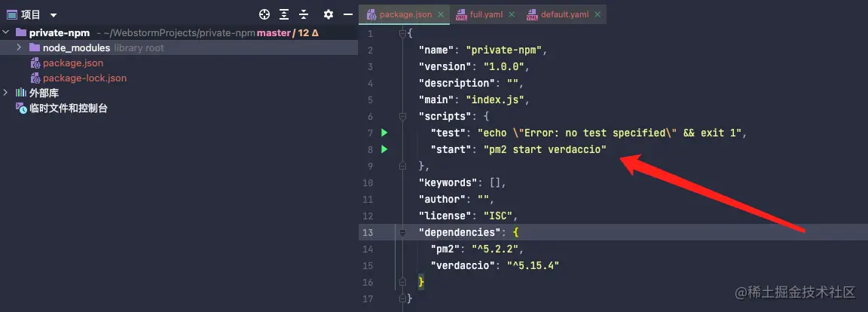Click the master branch label

(x=274, y=32)
